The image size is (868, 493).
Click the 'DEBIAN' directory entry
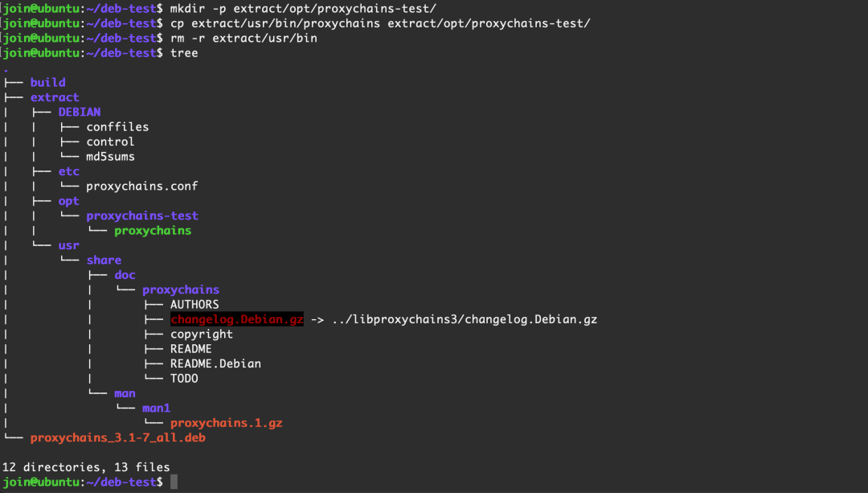tap(80, 112)
